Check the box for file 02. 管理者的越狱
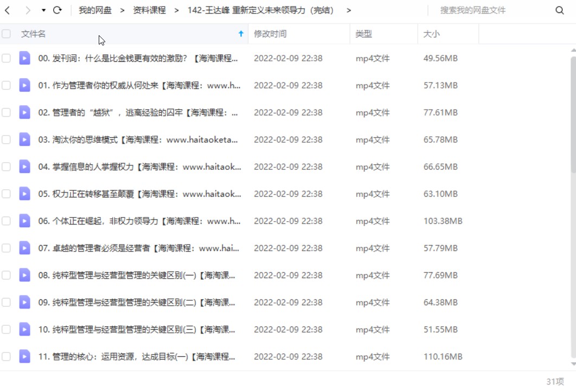The width and height of the screenshot is (576, 392). point(7,112)
